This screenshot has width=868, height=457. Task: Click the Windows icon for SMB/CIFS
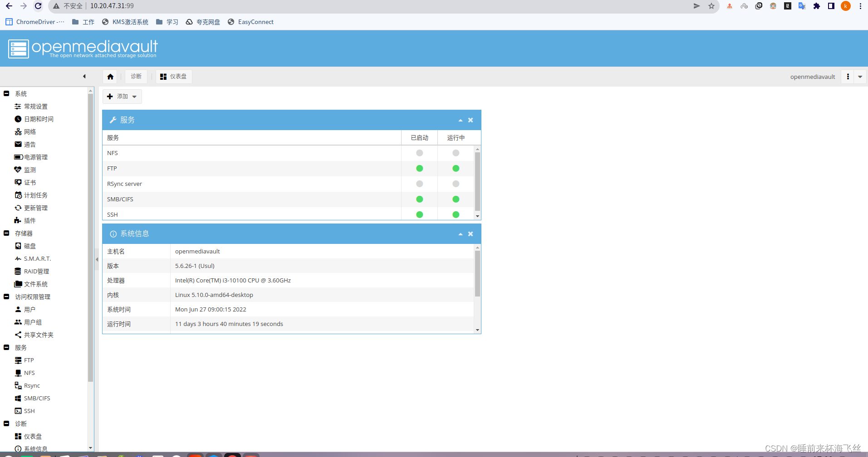point(18,399)
